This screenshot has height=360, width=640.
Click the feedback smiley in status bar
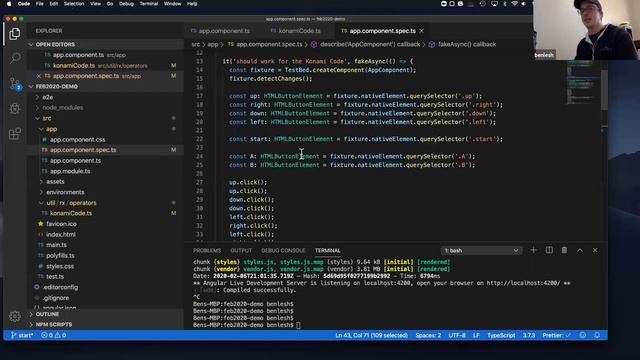[x=582, y=335]
